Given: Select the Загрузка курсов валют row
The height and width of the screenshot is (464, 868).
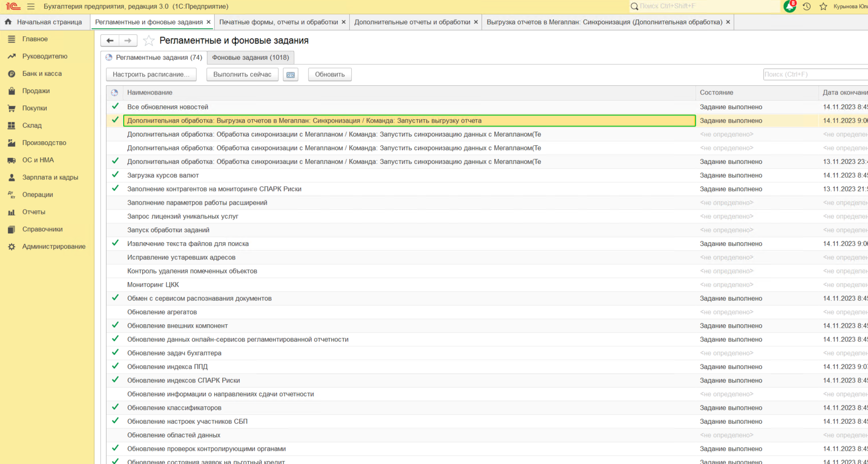Looking at the screenshot, I should (x=163, y=175).
